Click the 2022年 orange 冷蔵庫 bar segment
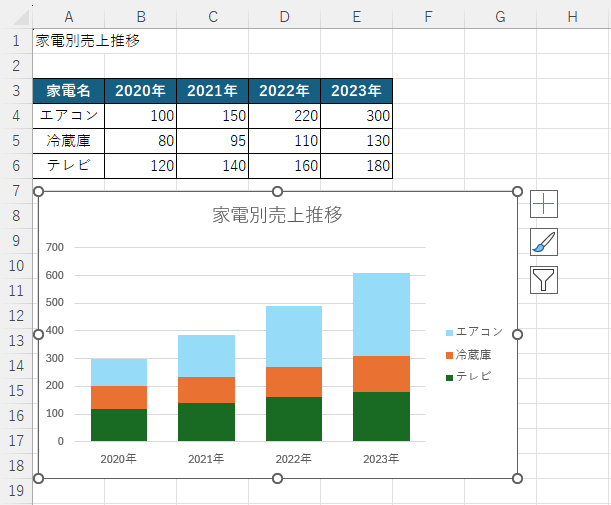 (x=294, y=382)
